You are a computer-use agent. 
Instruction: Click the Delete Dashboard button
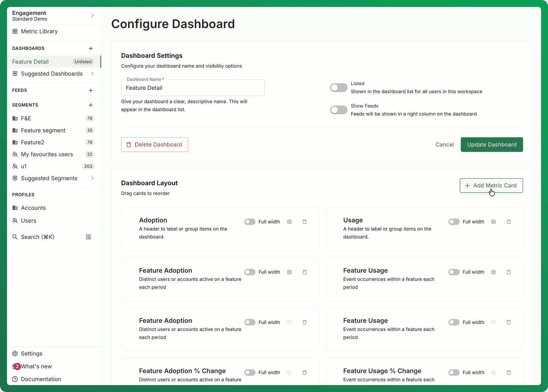[x=155, y=145]
